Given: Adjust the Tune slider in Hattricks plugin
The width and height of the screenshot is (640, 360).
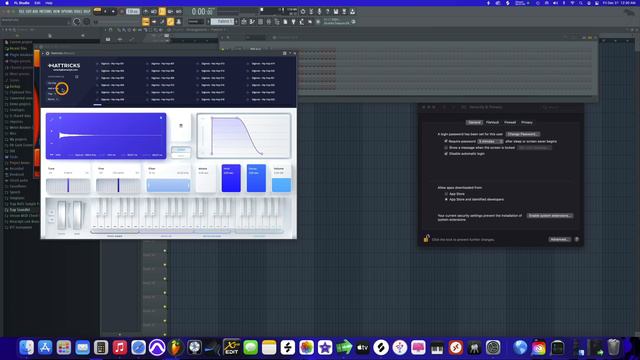Looking at the screenshot, I should (68, 186).
